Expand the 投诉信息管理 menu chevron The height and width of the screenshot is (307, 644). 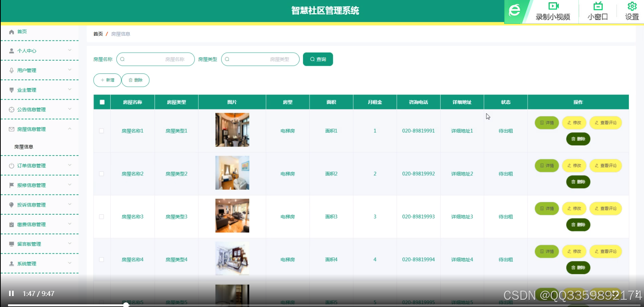point(70,204)
